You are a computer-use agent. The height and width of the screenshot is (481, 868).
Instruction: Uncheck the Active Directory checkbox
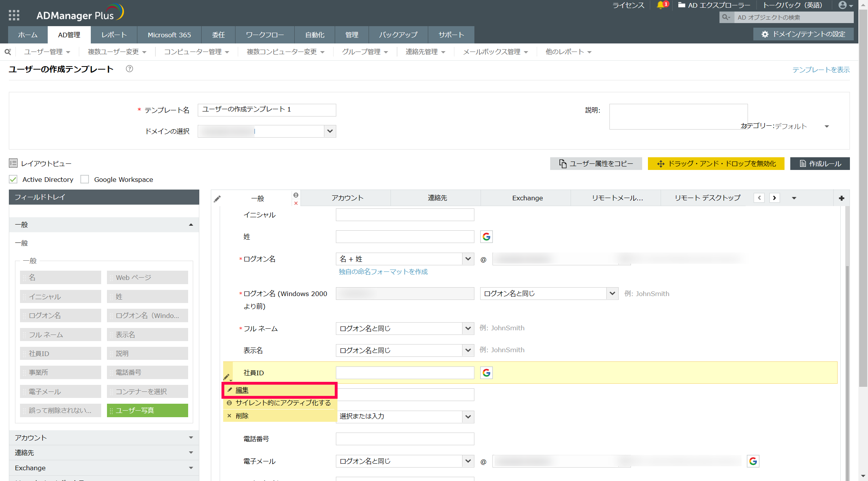(13, 180)
